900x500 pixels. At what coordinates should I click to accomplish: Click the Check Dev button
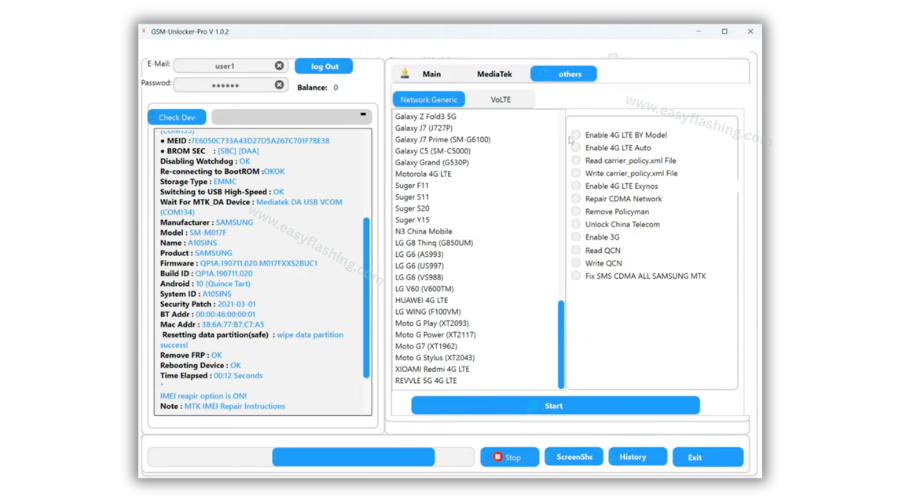[177, 117]
